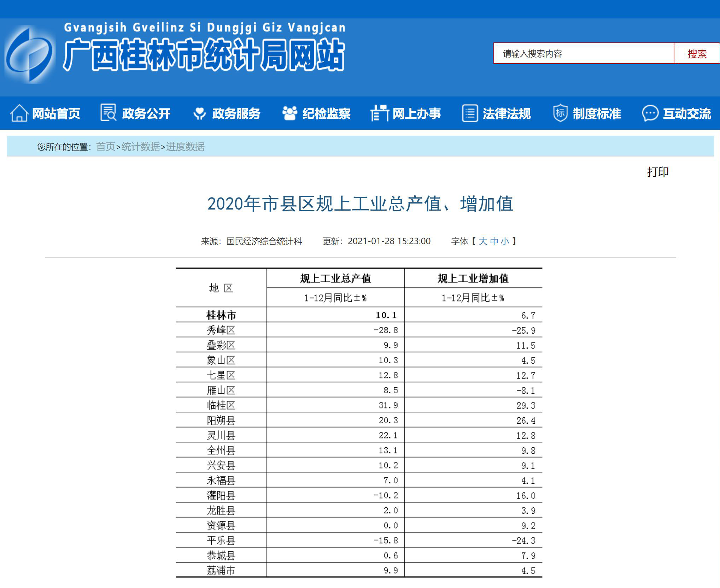
Task: Follow the 首页 breadcrumb link
Action: (x=106, y=147)
